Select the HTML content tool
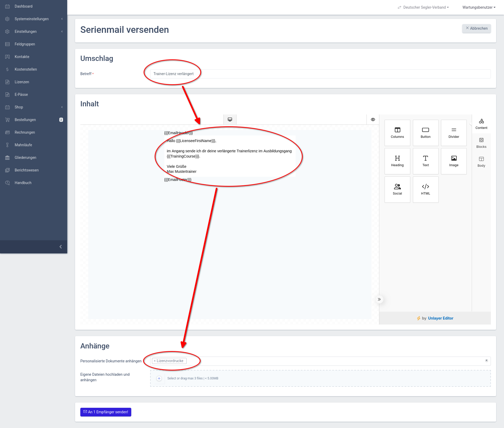The height and width of the screenshot is (428, 504). click(x=426, y=190)
